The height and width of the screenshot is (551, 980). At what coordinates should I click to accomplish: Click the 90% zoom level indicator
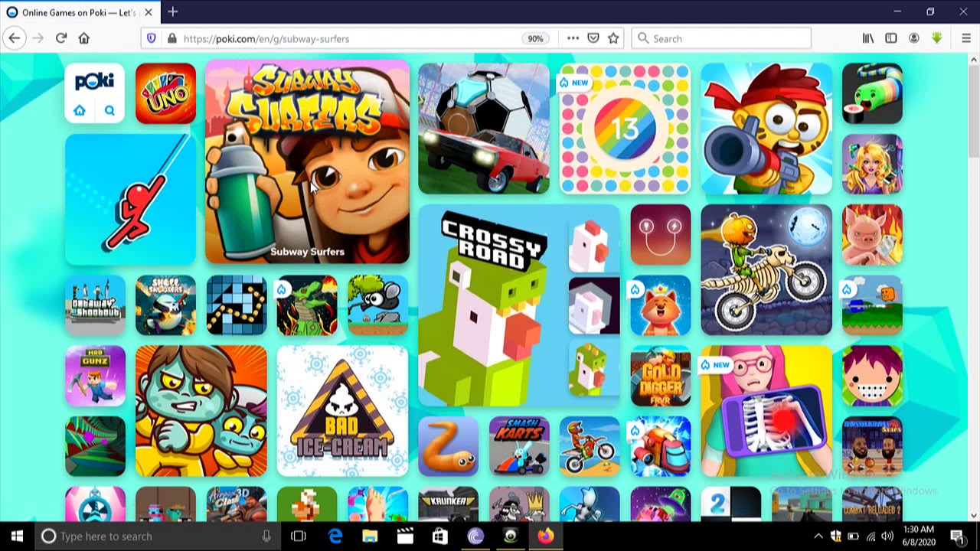pos(535,38)
